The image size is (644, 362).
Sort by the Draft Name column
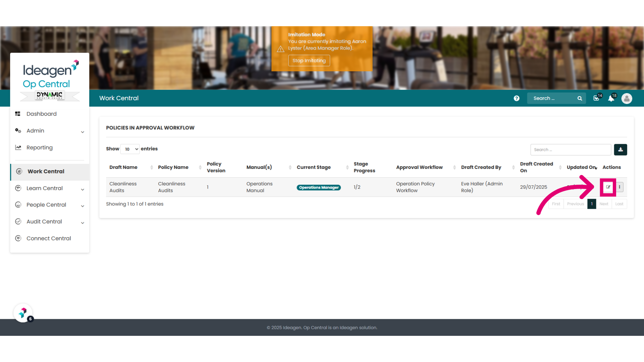[x=131, y=167]
